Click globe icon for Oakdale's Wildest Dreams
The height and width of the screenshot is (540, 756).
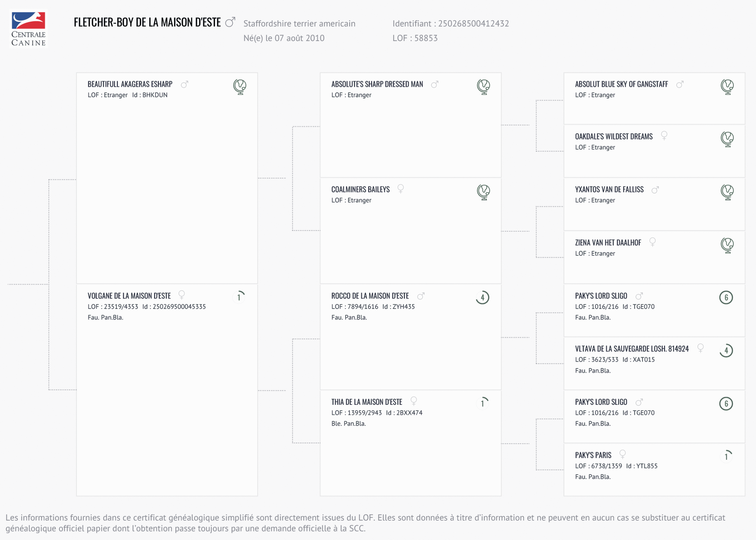tap(727, 139)
